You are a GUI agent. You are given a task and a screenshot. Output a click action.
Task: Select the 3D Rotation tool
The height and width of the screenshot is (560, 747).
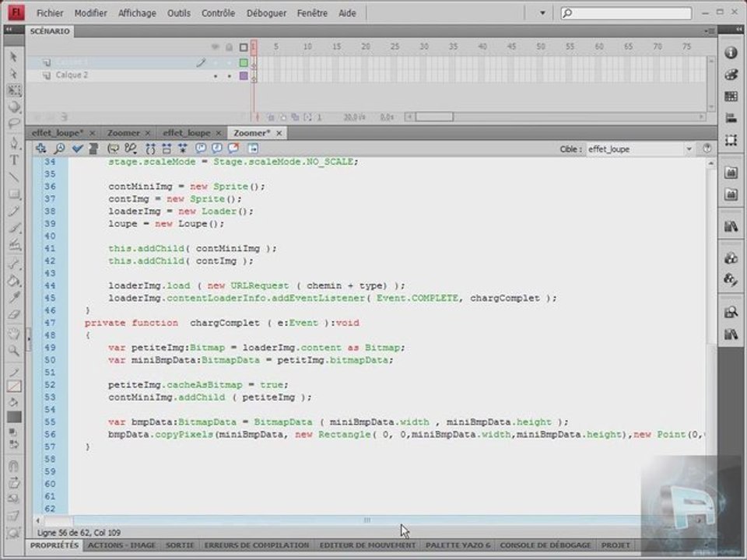pos(14,107)
